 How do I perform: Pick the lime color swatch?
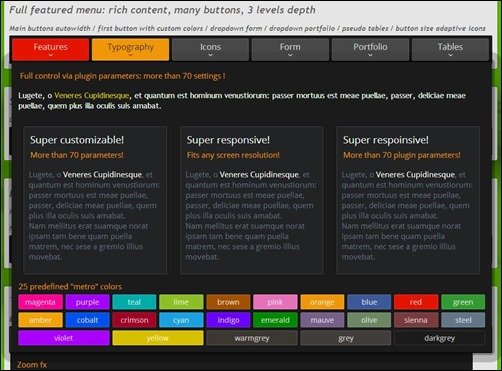tap(181, 302)
